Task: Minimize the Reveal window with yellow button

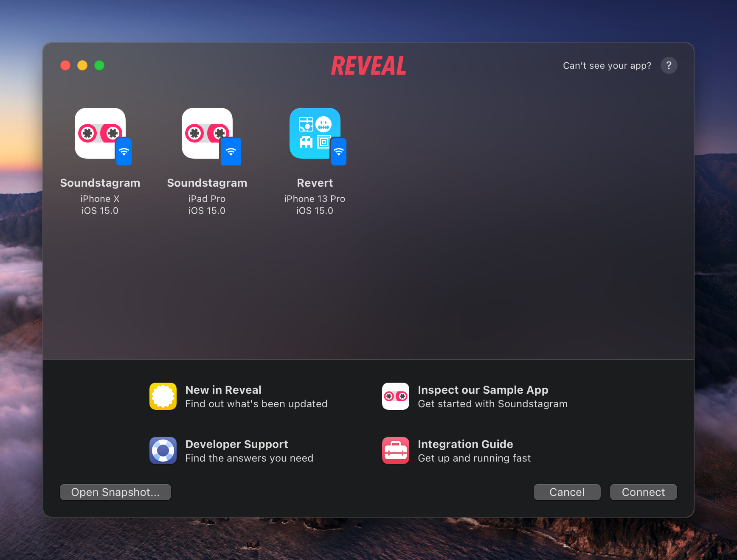Action: pos(82,65)
